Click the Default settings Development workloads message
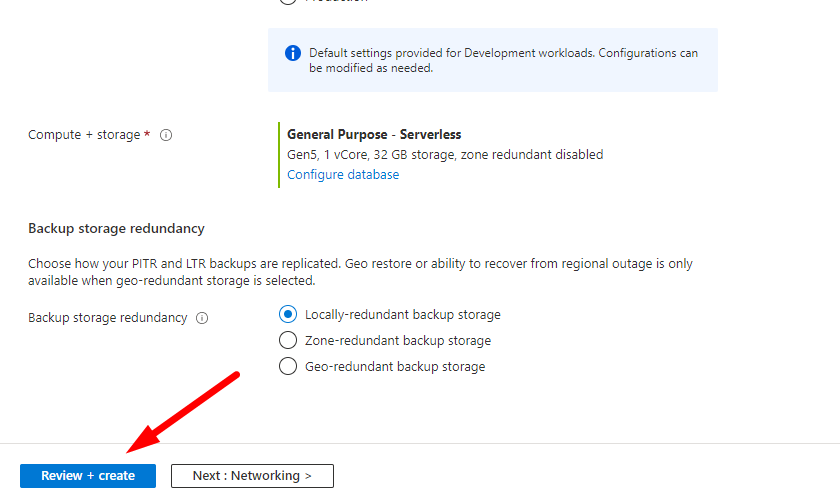Image resolution: width=840 pixels, height=498 pixels. tap(503, 60)
